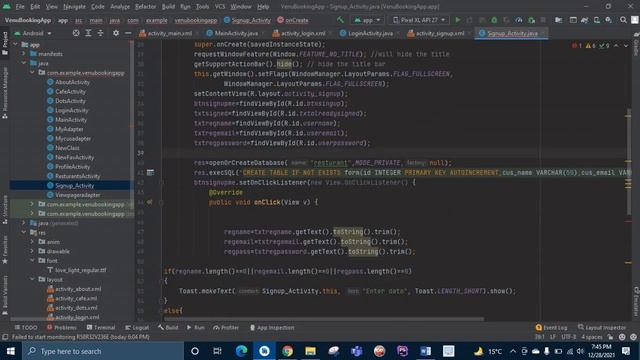Open App Inspection tool window

point(272,327)
